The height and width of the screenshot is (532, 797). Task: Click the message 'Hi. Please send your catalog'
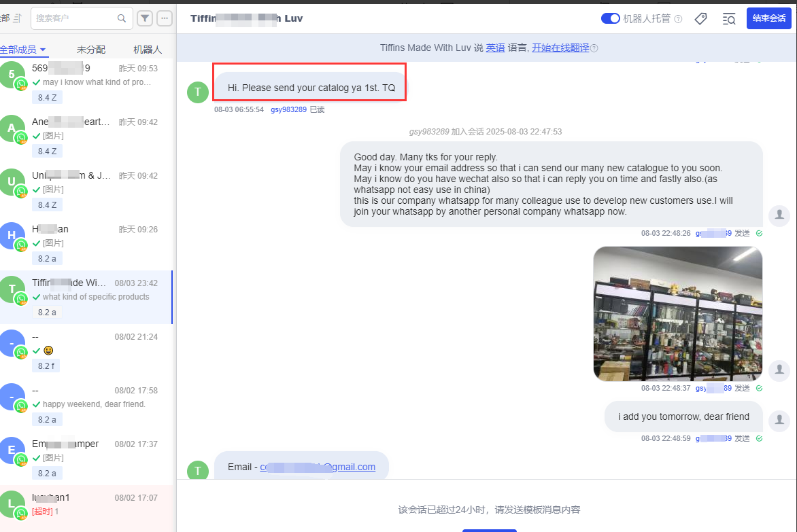[x=311, y=88]
